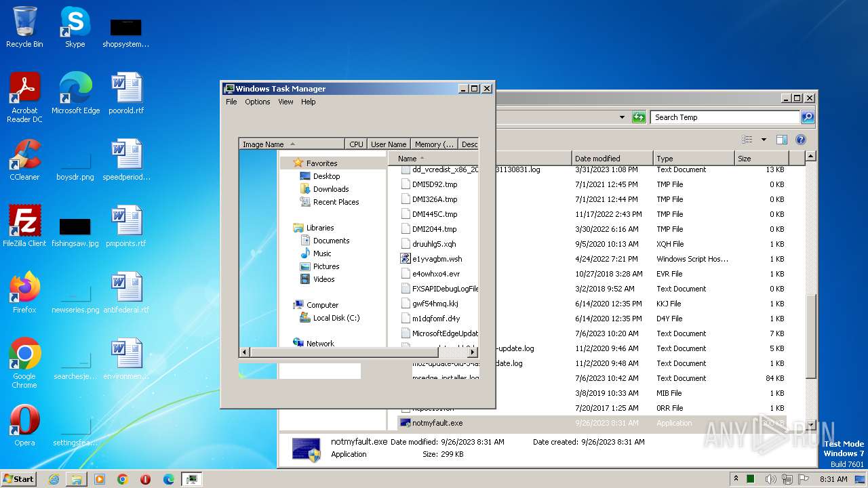Click Task Manager horizontal scrollbar left arrow
This screenshot has width=868, height=488.
pyautogui.click(x=245, y=352)
